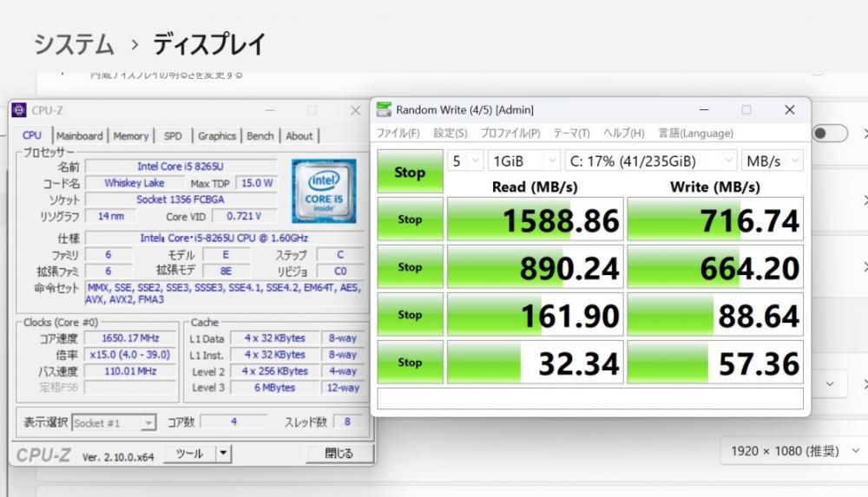This screenshot has height=497, width=868.
Task: Open the SPD tab
Action: tap(173, 135)
